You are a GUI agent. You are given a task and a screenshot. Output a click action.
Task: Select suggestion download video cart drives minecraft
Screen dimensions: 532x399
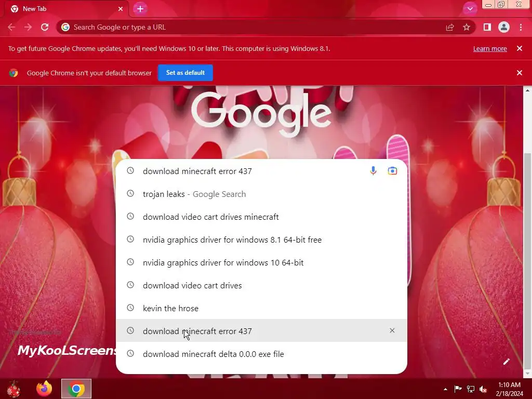261,217
